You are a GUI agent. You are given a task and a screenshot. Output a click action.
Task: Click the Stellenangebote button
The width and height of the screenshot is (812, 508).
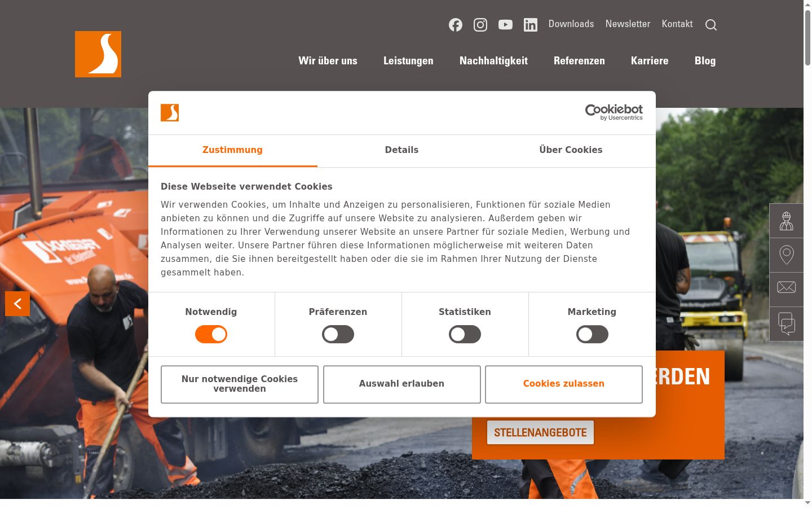click(x=540, y=432)
